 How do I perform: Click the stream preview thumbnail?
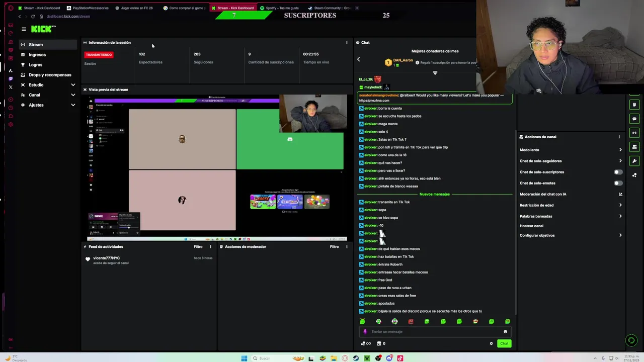217,168
